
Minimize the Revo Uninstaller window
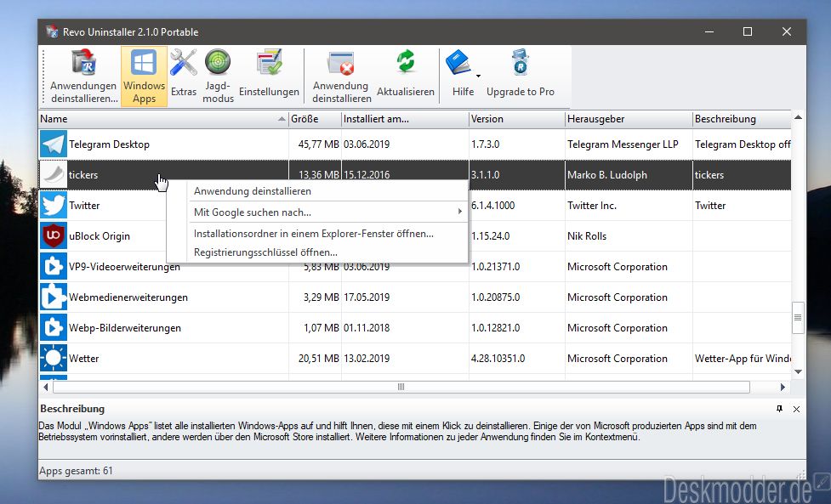tap(709, 31)
